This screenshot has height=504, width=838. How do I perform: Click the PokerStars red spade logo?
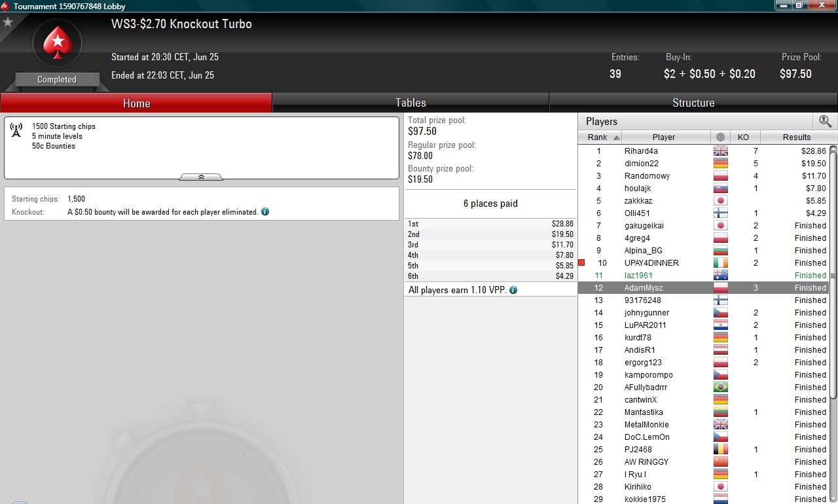57,44
